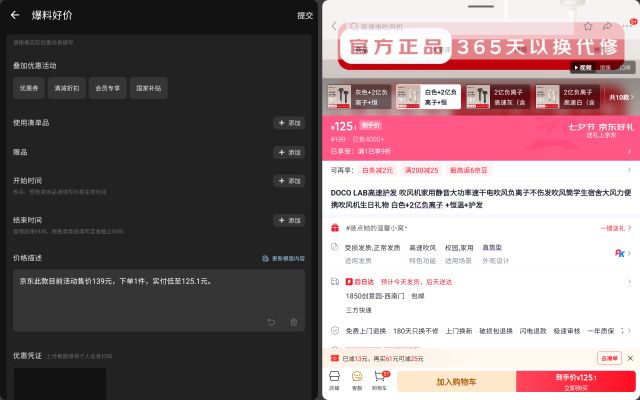Open the three-dot more menu in JD
Screen dimensions: 640x400
627,26
